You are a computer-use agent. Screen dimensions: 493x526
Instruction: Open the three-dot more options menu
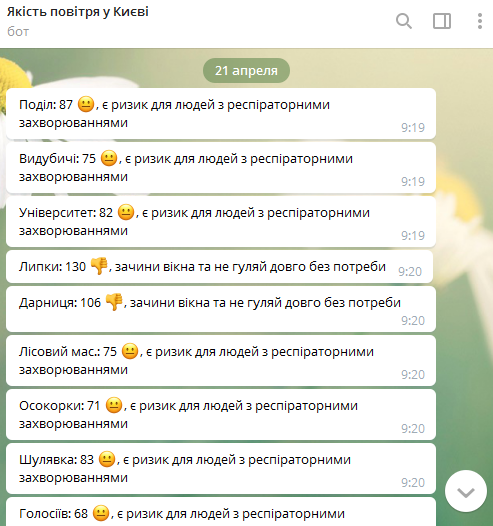(480, 21)
